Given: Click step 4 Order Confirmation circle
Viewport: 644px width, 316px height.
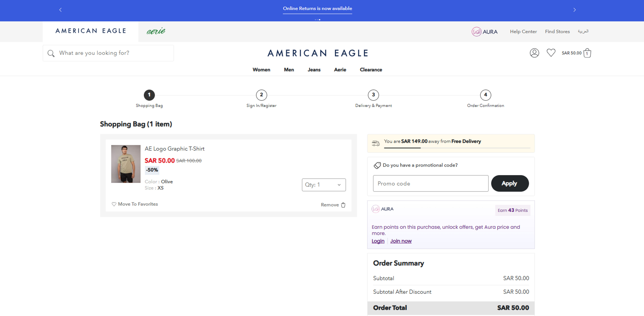Looking at the screenshot, I should [486, 95].
